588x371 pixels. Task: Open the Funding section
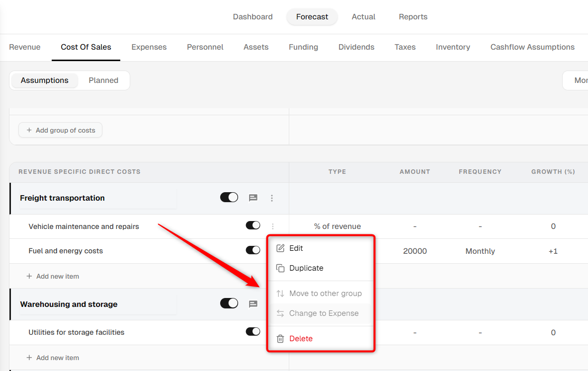pos(303,47)
